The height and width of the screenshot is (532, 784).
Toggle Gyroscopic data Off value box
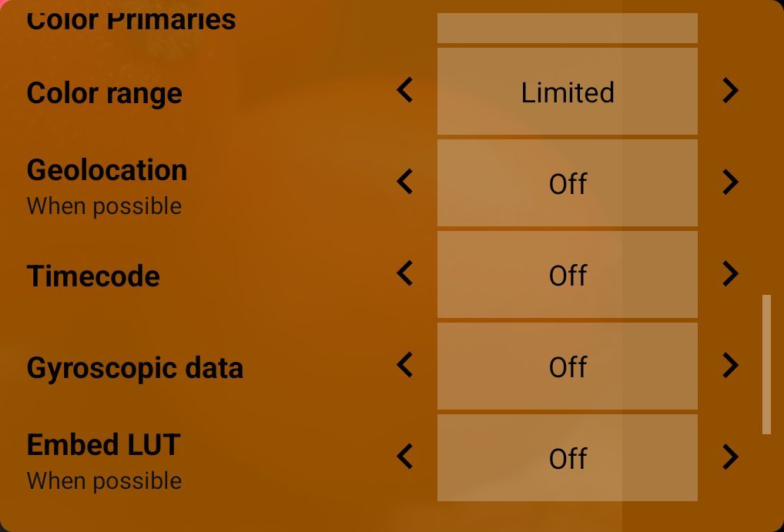(x=568, y=366)
